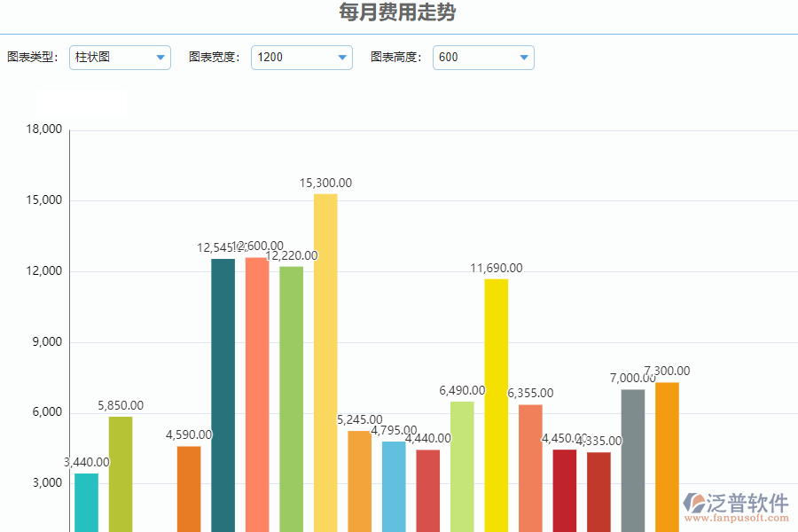Change chart height from the 600 combo box
This screenshot has height=532, width=798.
click(474, 57)
